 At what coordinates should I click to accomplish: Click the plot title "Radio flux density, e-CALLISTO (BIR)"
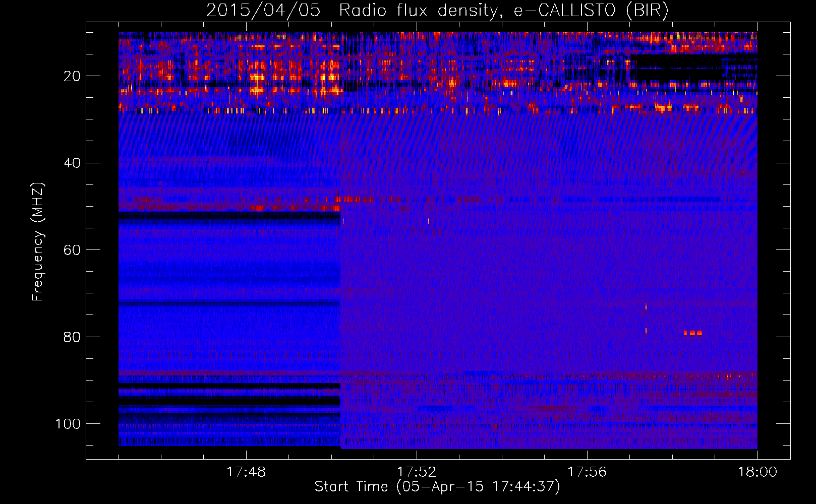coord(504,11)
